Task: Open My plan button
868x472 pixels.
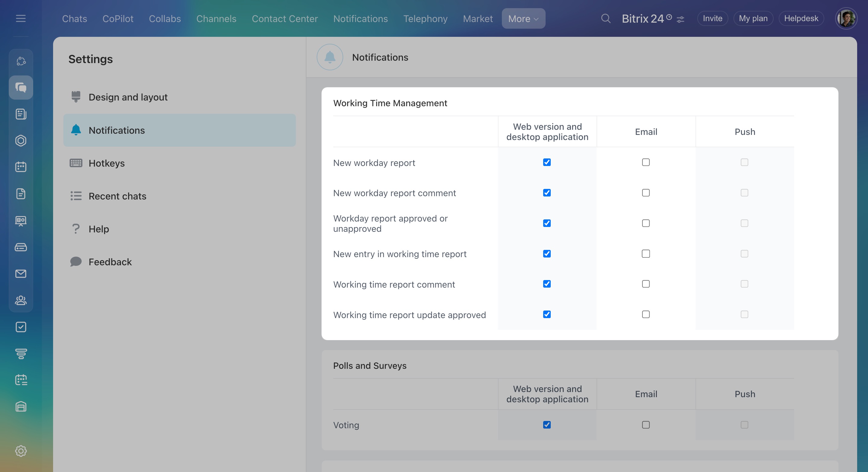Action: coord(753,18)
